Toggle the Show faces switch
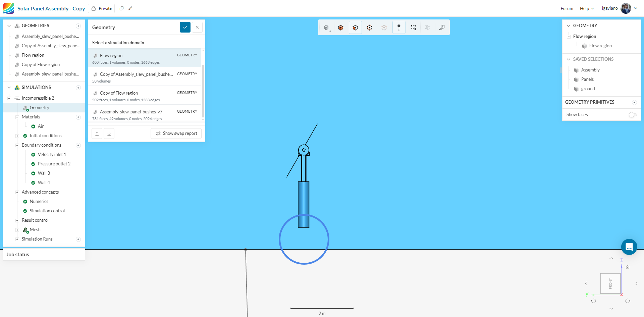Image resolution: width=644 pixels, height=317 pixels. [633, 115]
